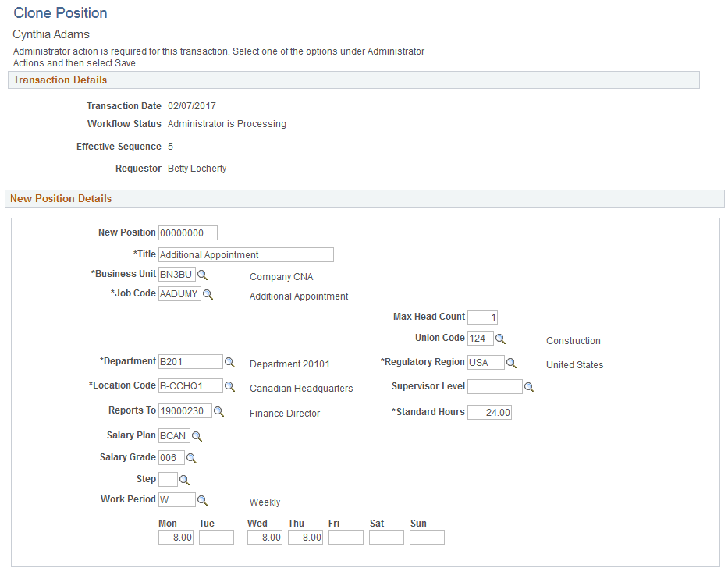Click the Tue hours field
Viewport: 728px width, 575px height.
tap(216, 538)
